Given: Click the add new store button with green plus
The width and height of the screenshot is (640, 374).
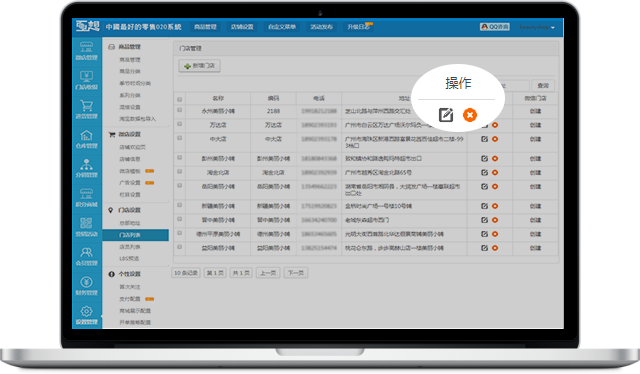Looking at the screenshot, I should click(200, 66).
